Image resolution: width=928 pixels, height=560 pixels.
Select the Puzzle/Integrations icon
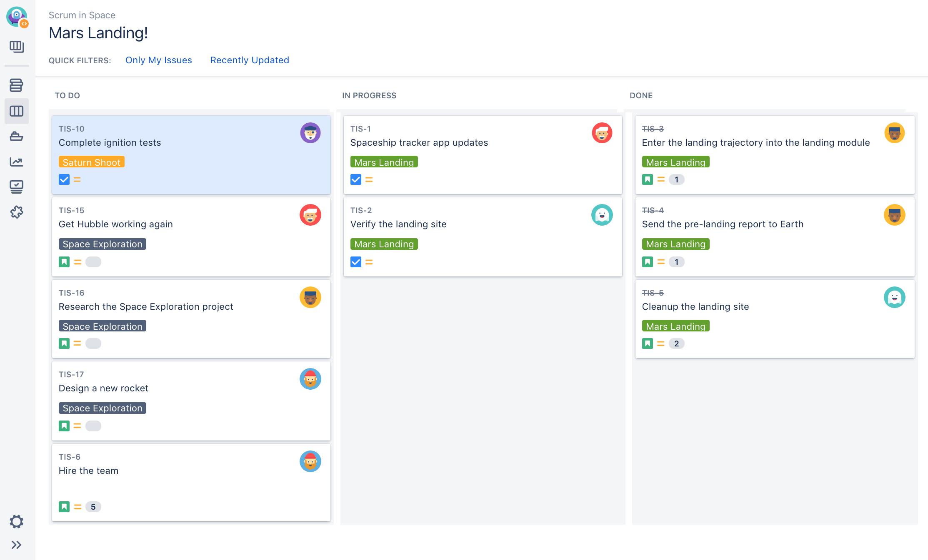coord(17,212)
